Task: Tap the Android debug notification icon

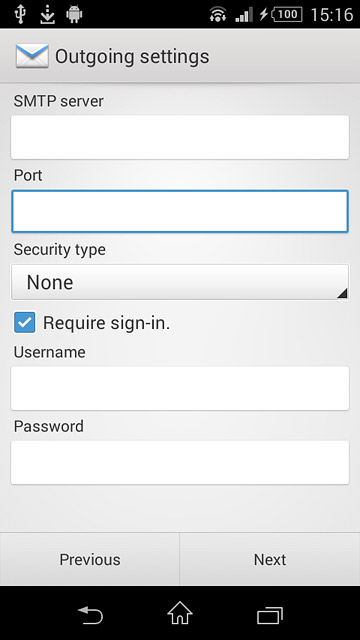Action: [x=74, y=15]
